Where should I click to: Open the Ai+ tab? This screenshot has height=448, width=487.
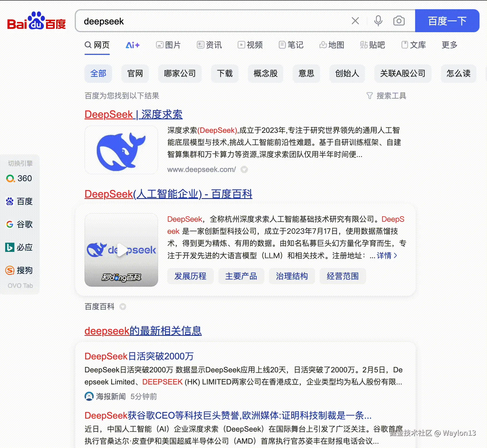coord(133,45)
